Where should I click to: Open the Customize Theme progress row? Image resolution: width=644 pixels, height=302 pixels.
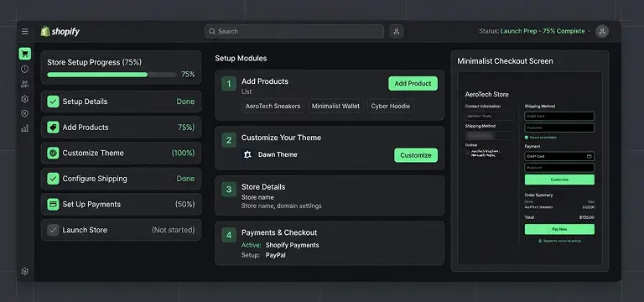pos(121,153)
